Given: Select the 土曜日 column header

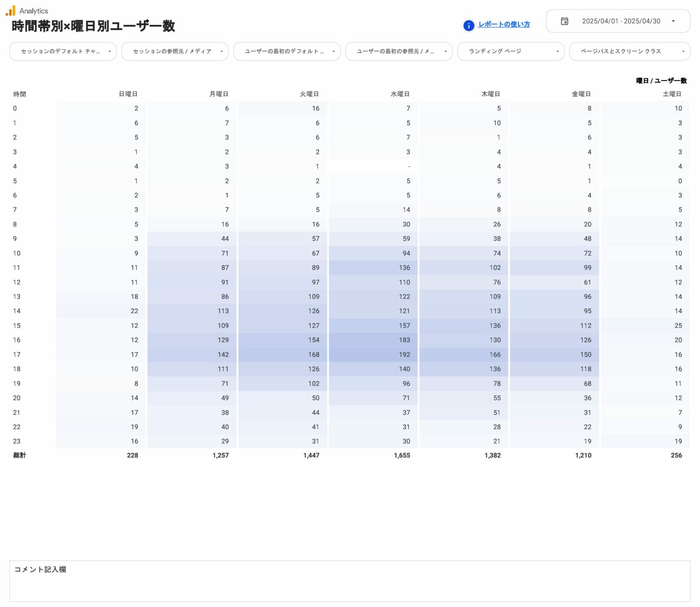Looking at the screenshot, I should [x=672, y=94].
